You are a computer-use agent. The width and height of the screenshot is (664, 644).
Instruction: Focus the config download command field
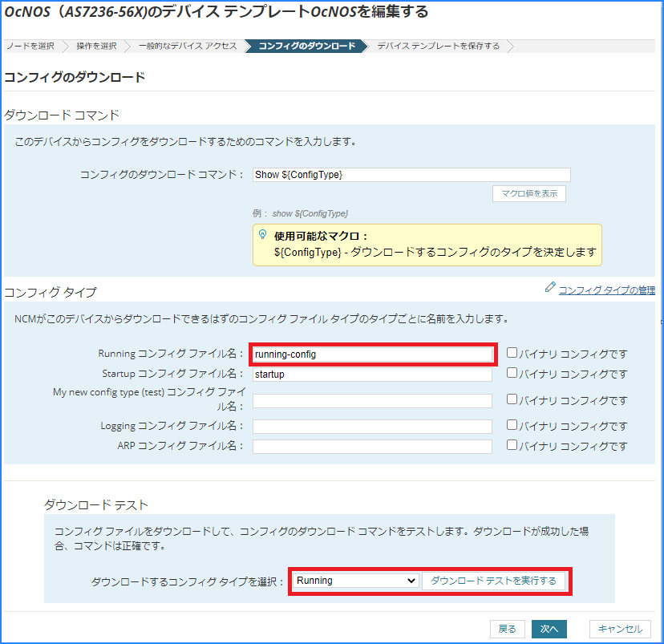[x=411, y=175]
